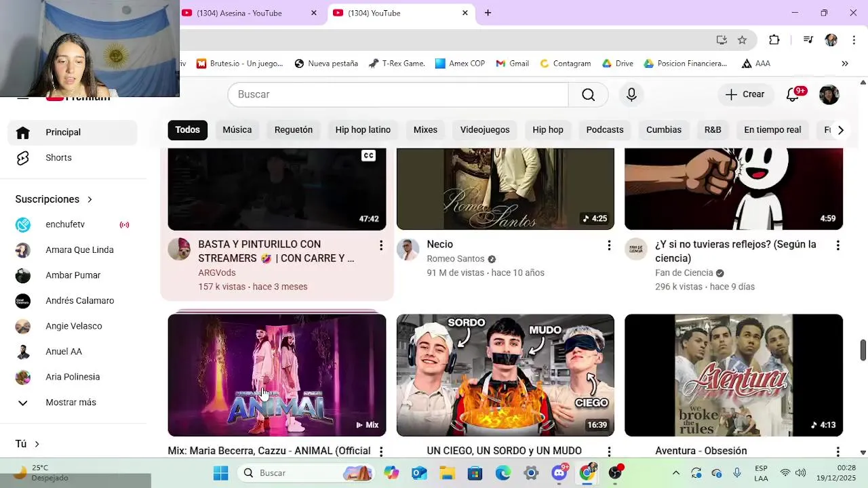Select the Cumbias filter chip
868x488 pixels.
664,129
